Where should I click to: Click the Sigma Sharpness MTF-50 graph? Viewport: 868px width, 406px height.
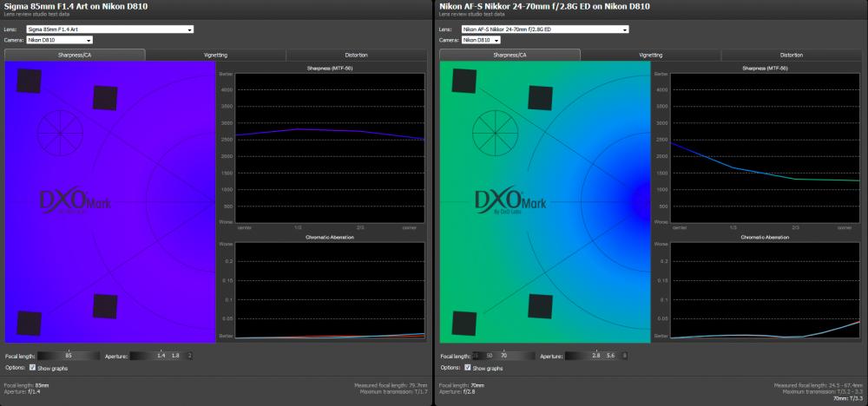tap(330, 148)
